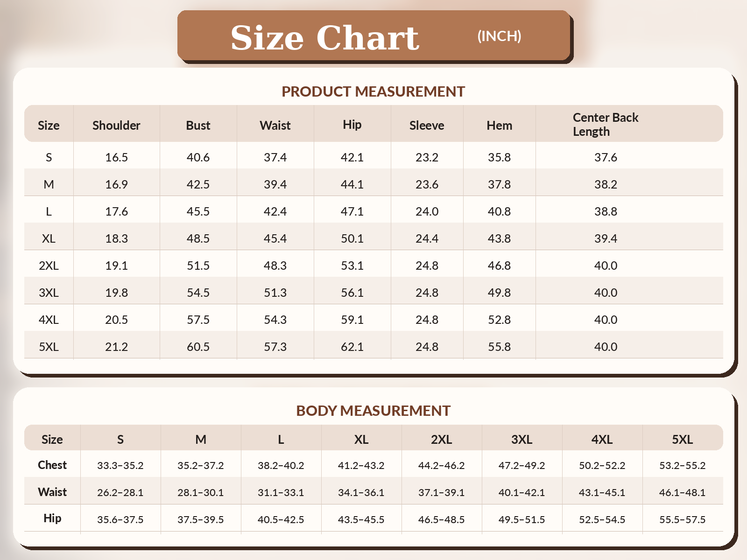Select the (INCH) unit label
The image size is (747, 560).
499,36
